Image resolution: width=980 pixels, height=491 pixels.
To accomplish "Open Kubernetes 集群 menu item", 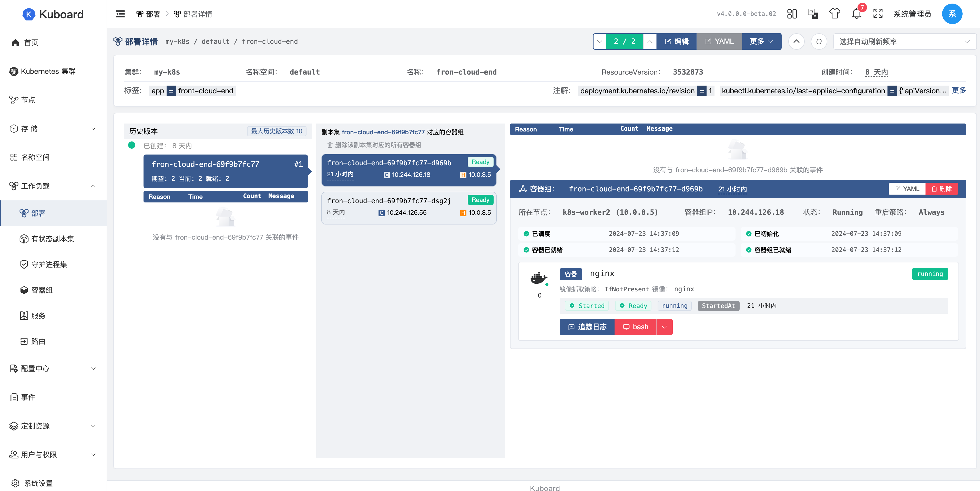I will tap(53, 71).
